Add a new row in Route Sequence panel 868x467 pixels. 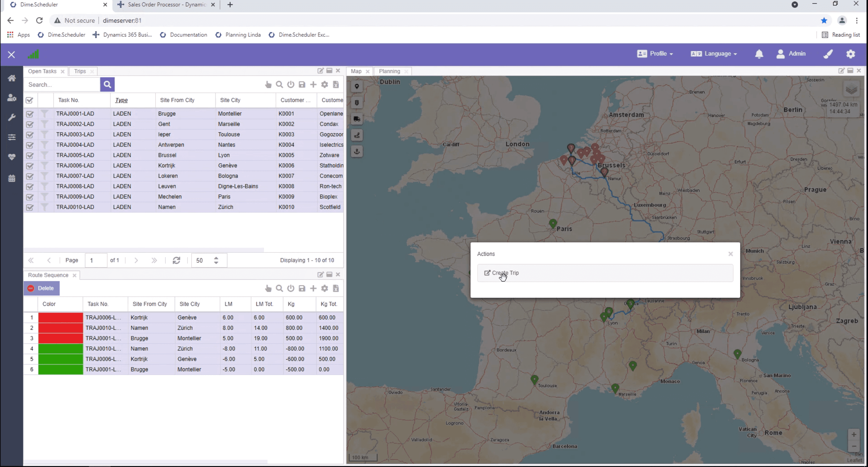313,288
